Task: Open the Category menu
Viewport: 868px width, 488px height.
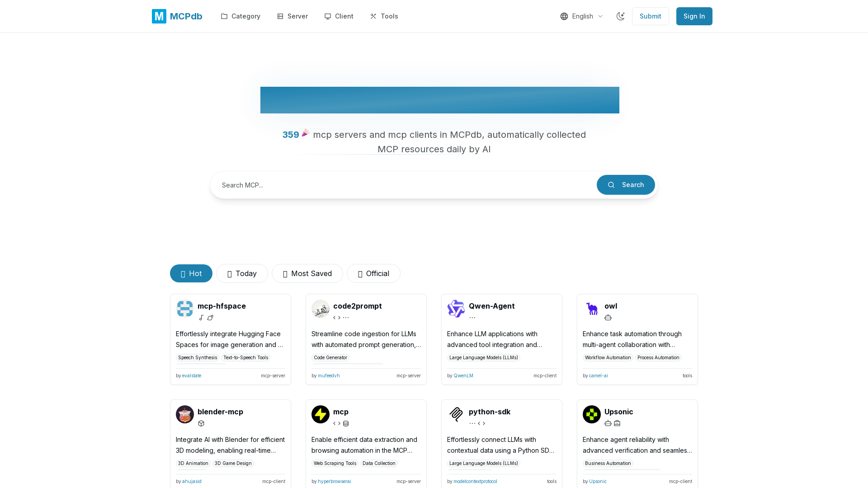Action: pos(241,16)
